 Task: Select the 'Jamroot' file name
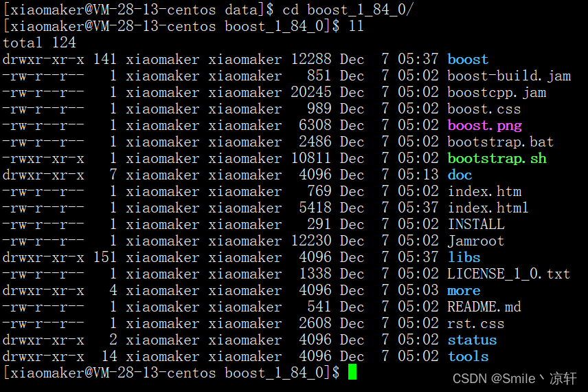point(476,241)
